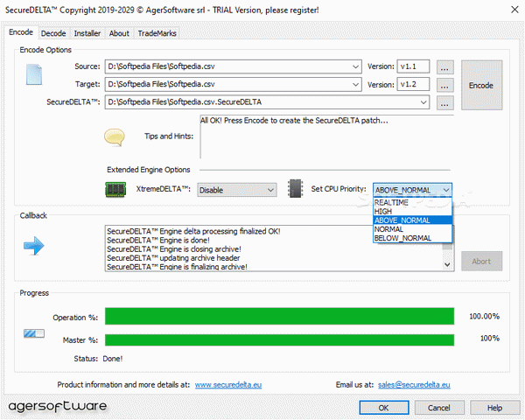Viewport: 525px width, 420px height.
Task: Click the 'Status: Done!' text
Action: tap(98, 359)
